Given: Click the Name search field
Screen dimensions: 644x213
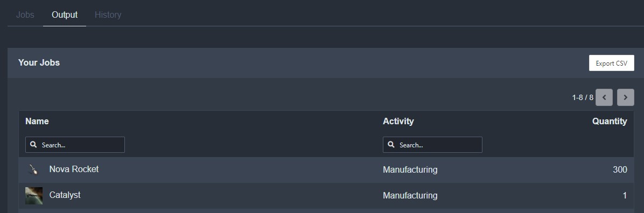Looking at the screenshot, I should (x=75, y=145).
